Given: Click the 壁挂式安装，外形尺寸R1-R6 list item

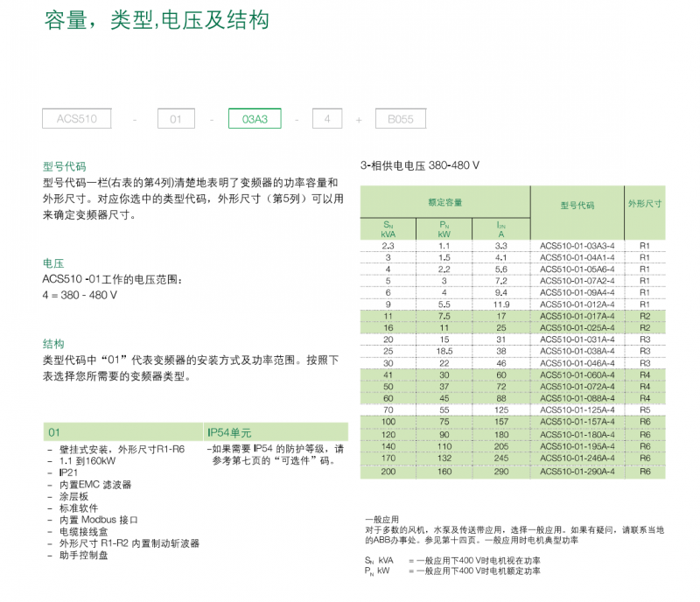Looking at the screenshot, I should click(x=116, y=449).
